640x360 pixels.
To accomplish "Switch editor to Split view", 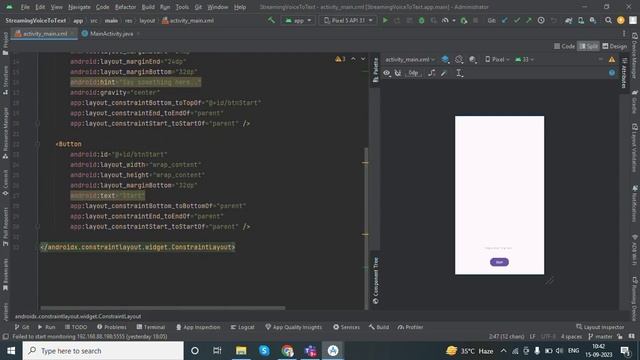I will (589, 46).
